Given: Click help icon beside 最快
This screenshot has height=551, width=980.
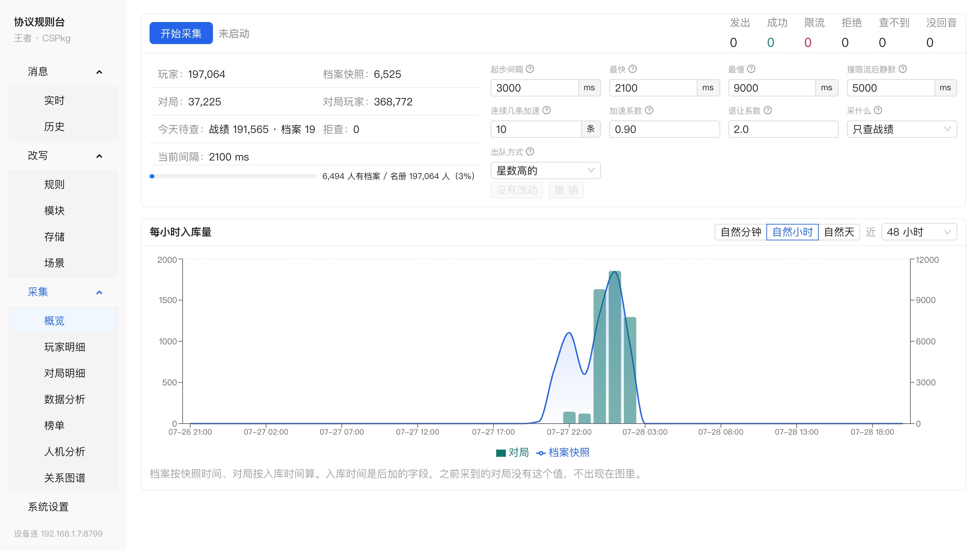Looking at the screenshot, I should [x=632, y=69].
